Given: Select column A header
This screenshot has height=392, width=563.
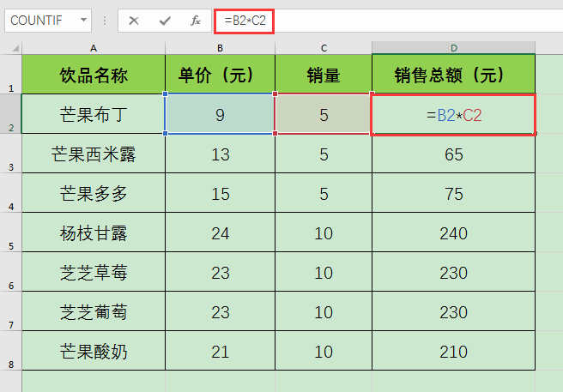Looking at the screenshot, I should [94, 48].
